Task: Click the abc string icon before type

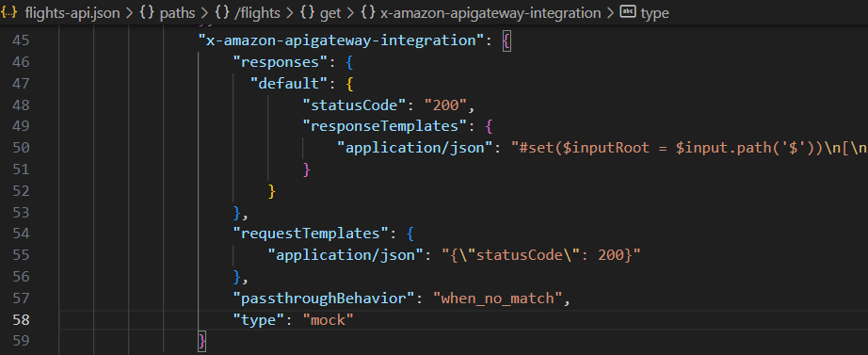Action: tap(628, 12)
